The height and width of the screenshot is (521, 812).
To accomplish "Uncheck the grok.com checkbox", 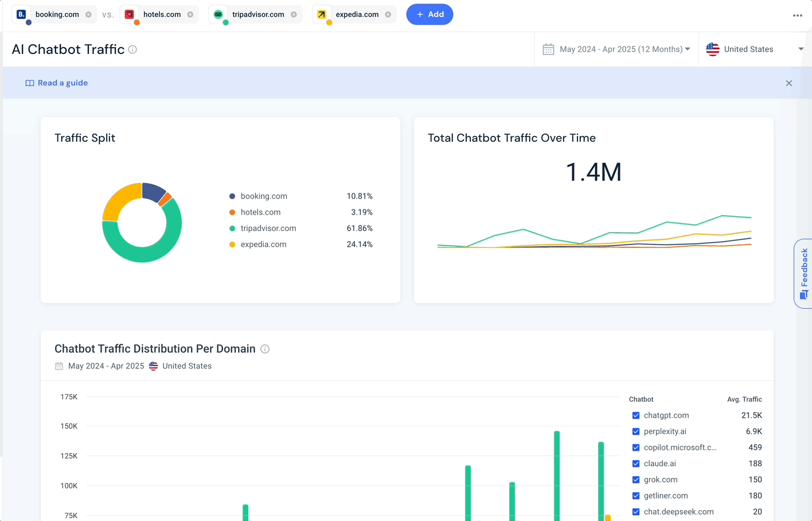I will (x=636, y=480).
